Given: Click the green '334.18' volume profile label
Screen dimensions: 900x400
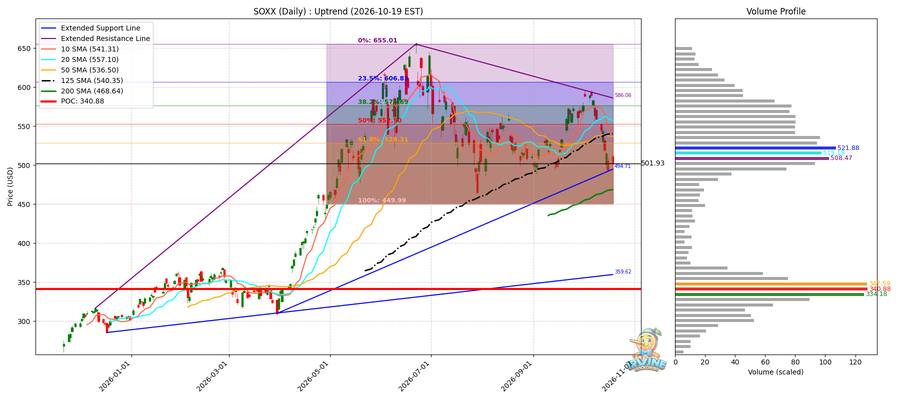Looking at the screenshot, I should pyautogui.click(x=876, y=294).
